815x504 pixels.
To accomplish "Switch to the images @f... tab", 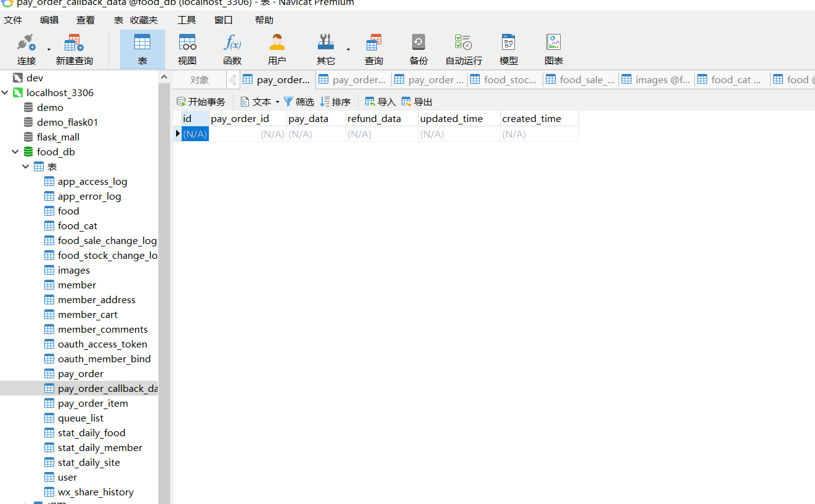I will click(656, 79).
